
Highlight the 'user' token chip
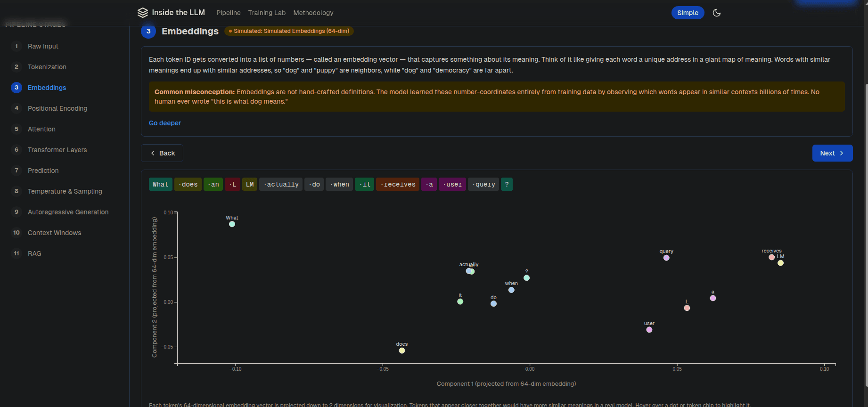pyautogui.click(x=452, y=184)
